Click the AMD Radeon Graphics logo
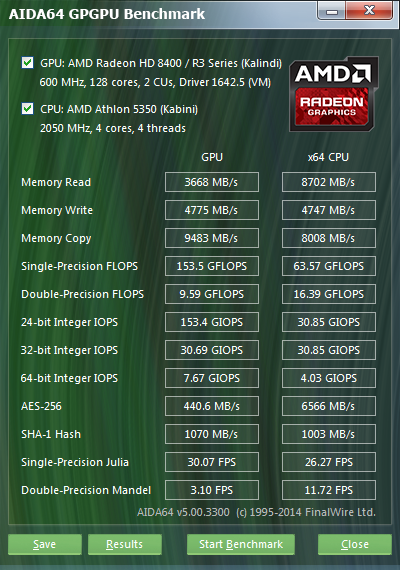The height and width of the screenshot is (570, 400). [334, 94]
